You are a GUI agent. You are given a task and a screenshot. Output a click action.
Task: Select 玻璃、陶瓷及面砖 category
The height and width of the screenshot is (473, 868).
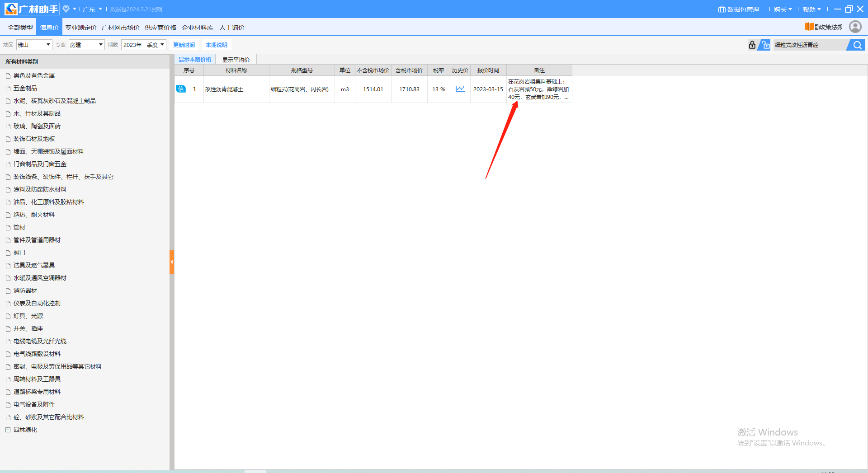coord(37,126)
